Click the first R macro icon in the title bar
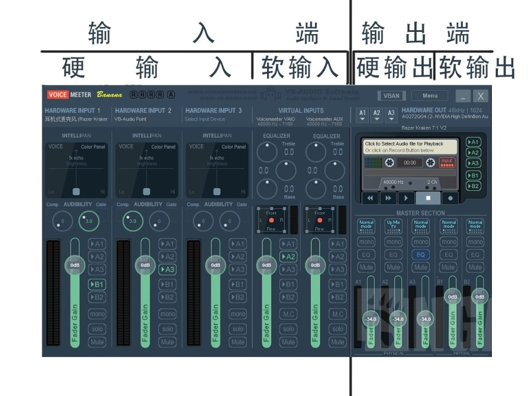Screen dimensions: 532x396 132,94
